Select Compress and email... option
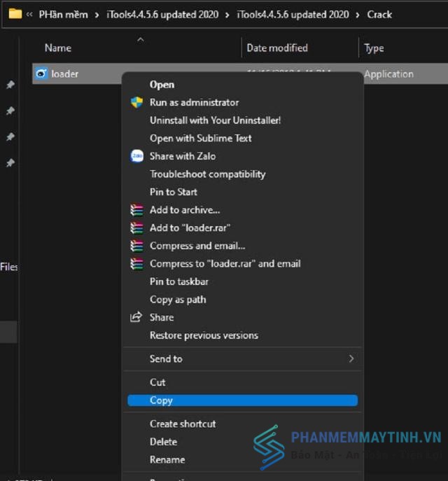The width and height of the screenshot is (448, 481). pyautogui.click(x=197, y=246)
